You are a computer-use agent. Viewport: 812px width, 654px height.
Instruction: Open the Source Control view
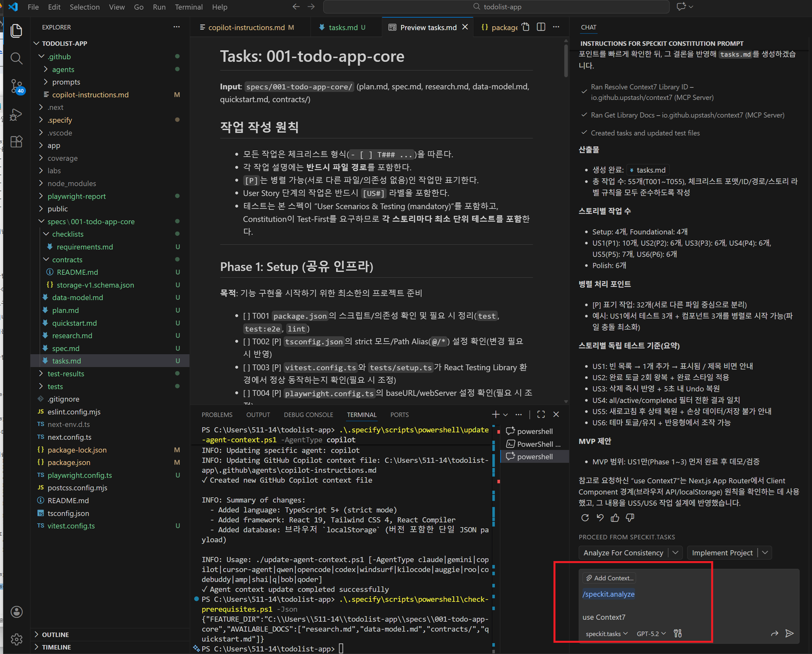coord(16,86)
